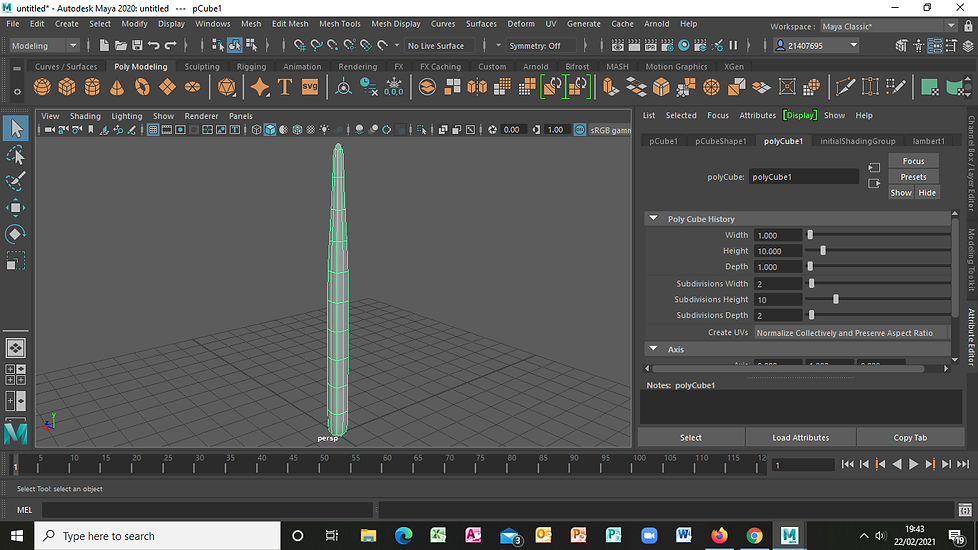Viewport: 978px width, 550px height.
Task: Switch to the pCubeShape1 tab
Action: [720, 141]
